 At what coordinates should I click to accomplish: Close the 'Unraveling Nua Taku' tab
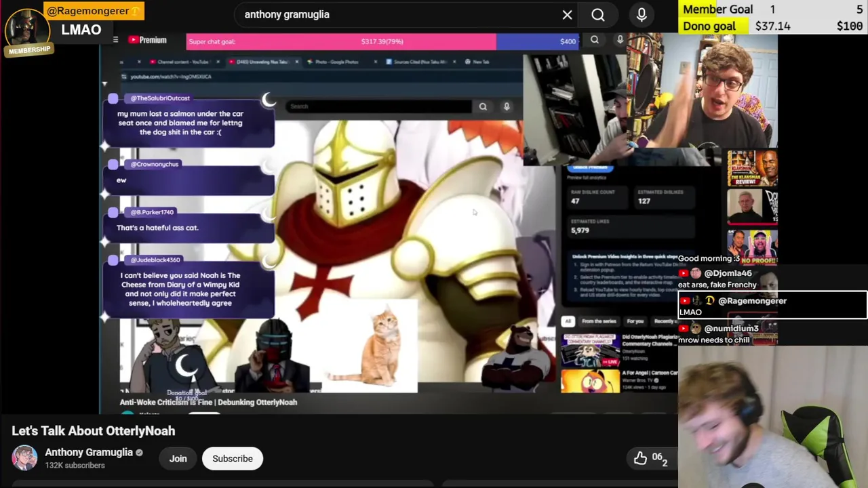point(296,62)
